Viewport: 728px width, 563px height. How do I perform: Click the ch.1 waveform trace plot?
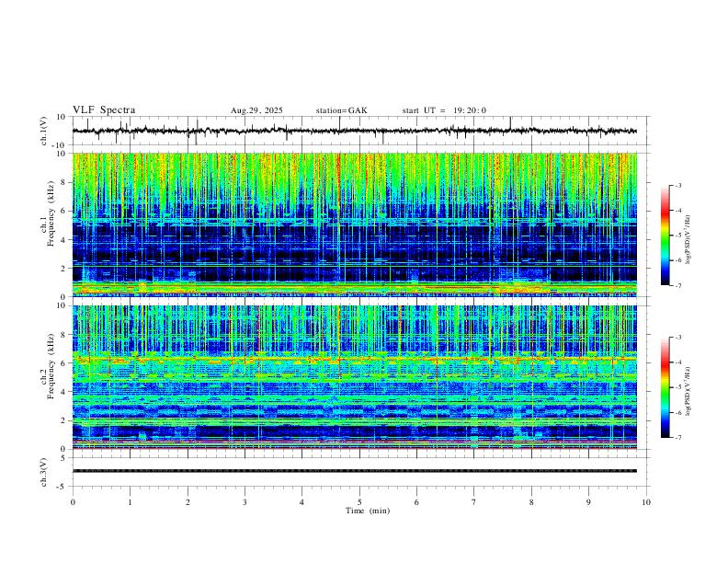(x=355, y=131)
